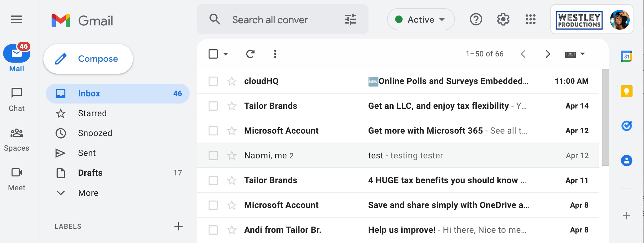Open Google Tasks side panel

pos(626,126)
